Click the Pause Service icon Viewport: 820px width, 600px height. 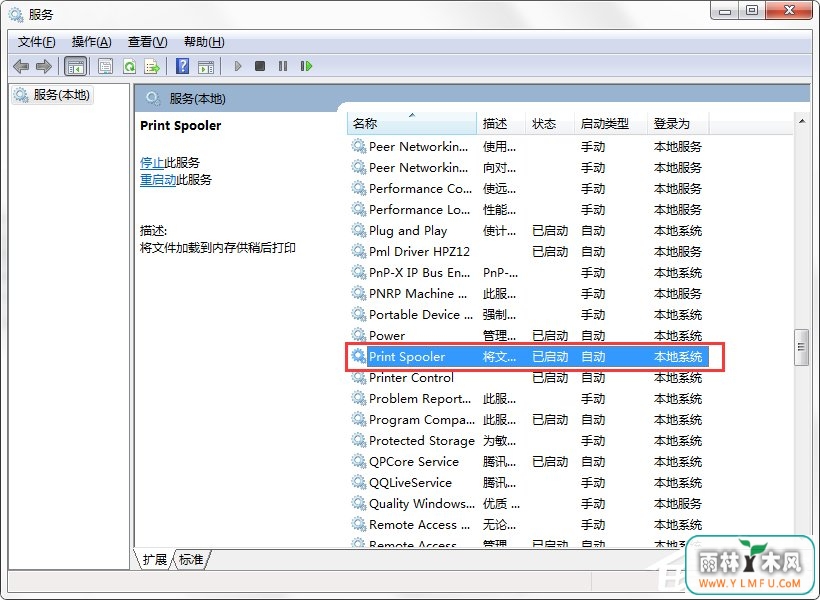[x=283, y=66]
